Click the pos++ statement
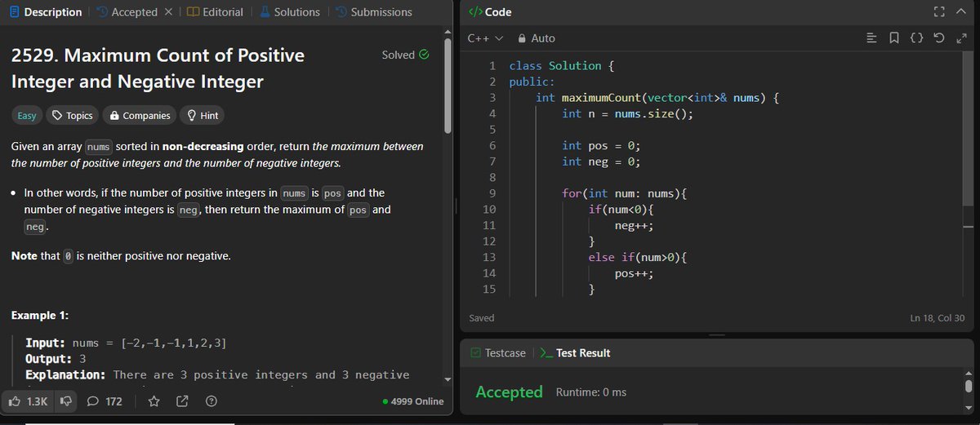The height and width of the screenshot is (425, 980). point(634,274)
